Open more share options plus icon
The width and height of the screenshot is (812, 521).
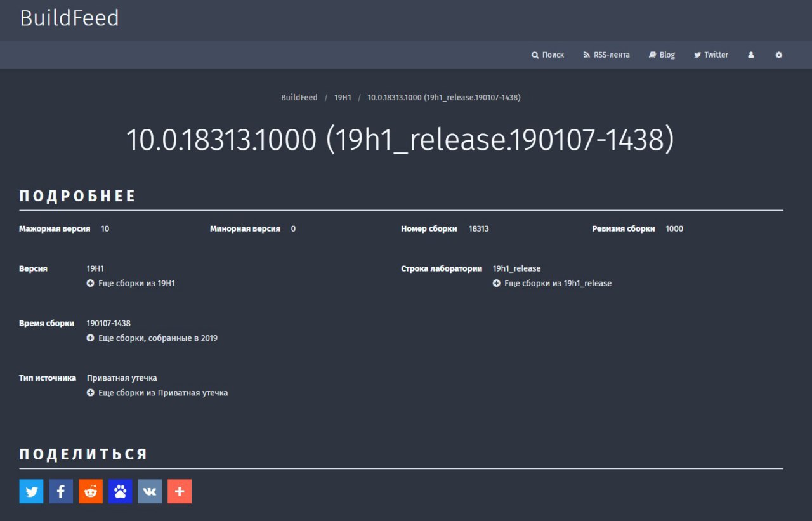click(180, 491)
